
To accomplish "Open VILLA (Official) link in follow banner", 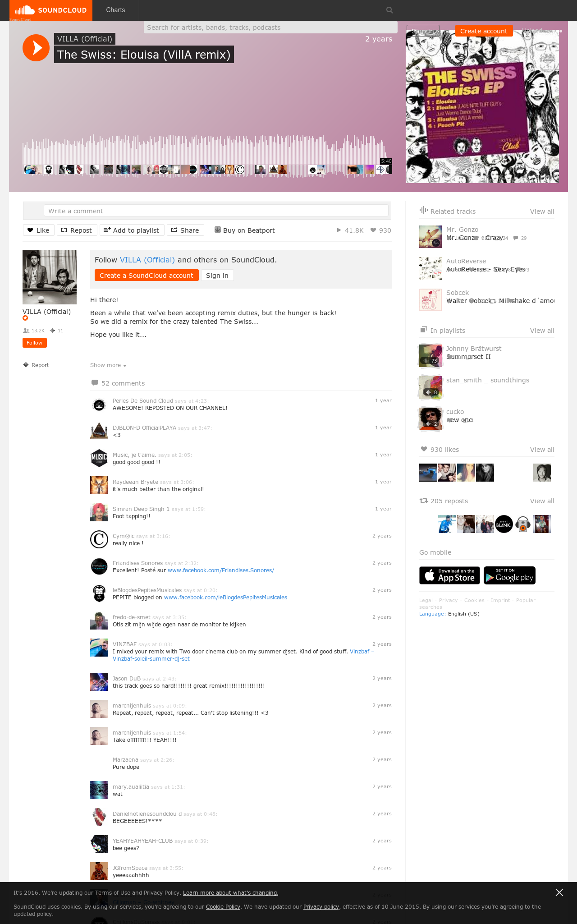I will [x=147, y=260].
